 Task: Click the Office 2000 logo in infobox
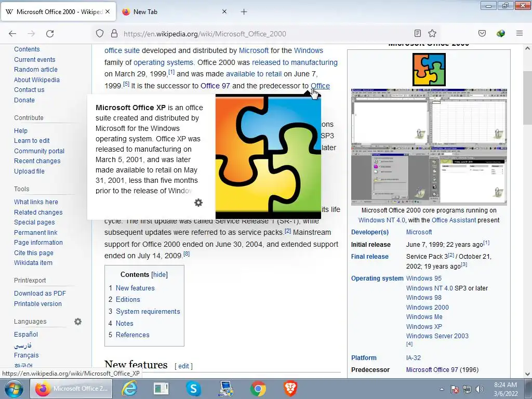[x=429, y=70]
